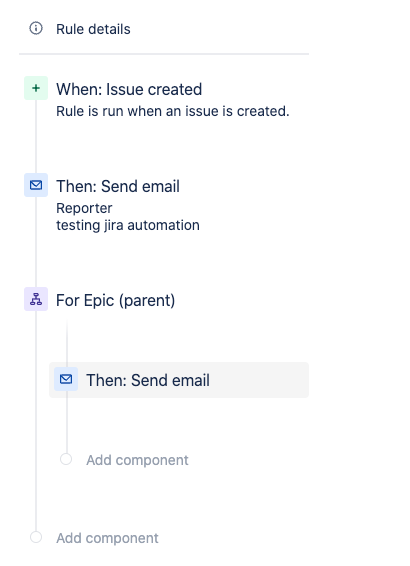Click the first Send email envelope icon
The image size is (410, 566).
click(x=36, y=185)
